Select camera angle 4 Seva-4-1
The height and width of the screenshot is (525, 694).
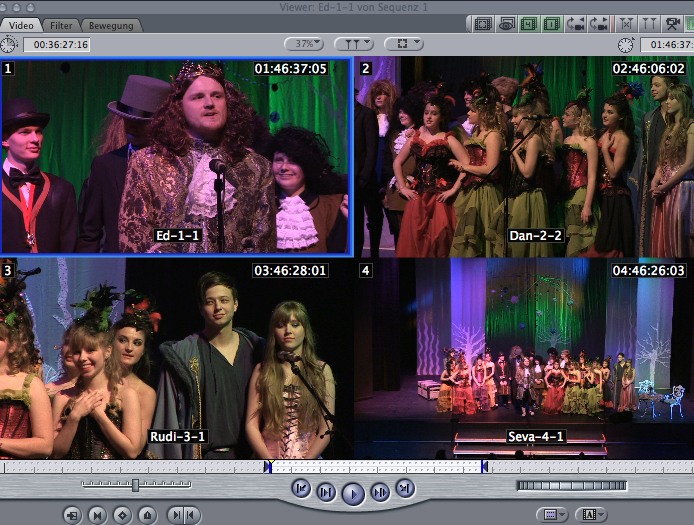pos(524,359)
